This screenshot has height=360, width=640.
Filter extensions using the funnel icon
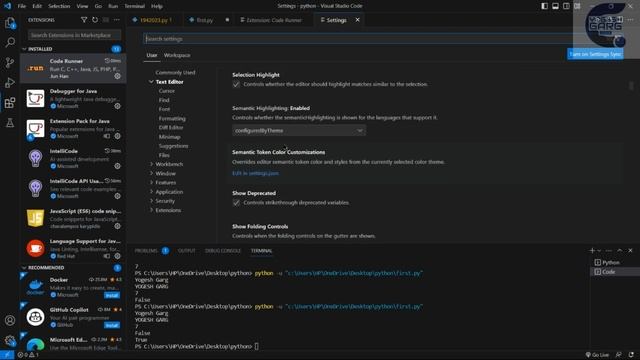tap(84, 20)
